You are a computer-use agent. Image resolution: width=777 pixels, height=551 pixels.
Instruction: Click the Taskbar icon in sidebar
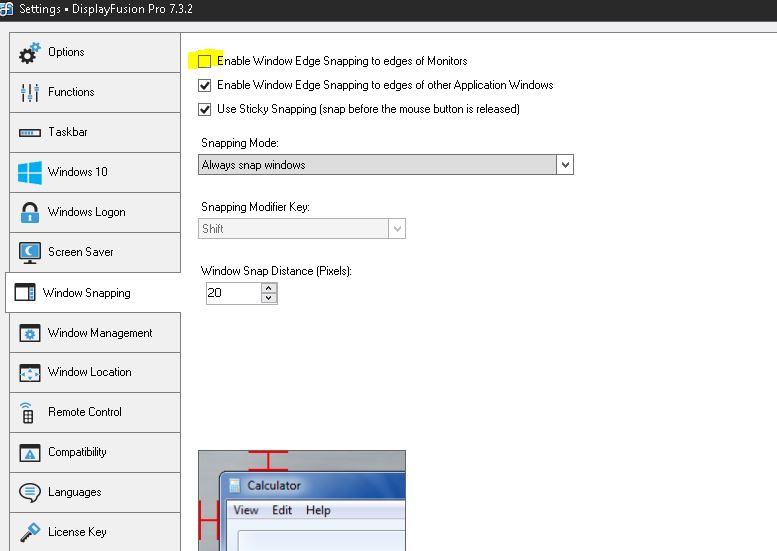click(30, 133)
